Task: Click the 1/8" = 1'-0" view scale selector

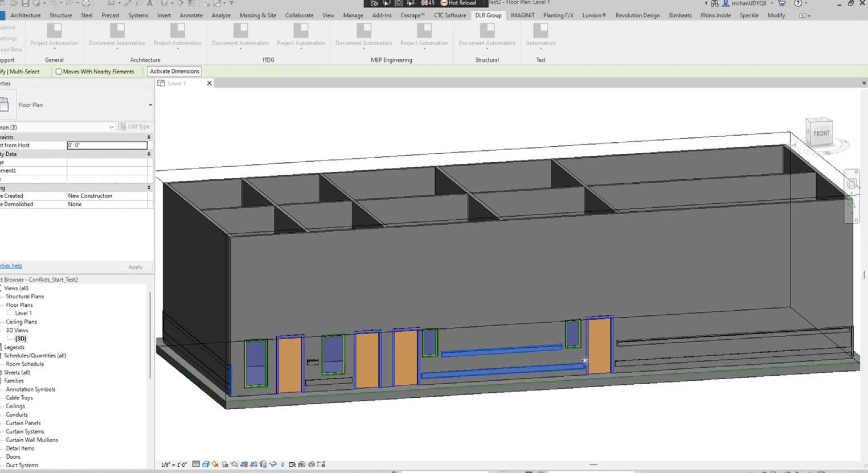Action: point(174,464)
